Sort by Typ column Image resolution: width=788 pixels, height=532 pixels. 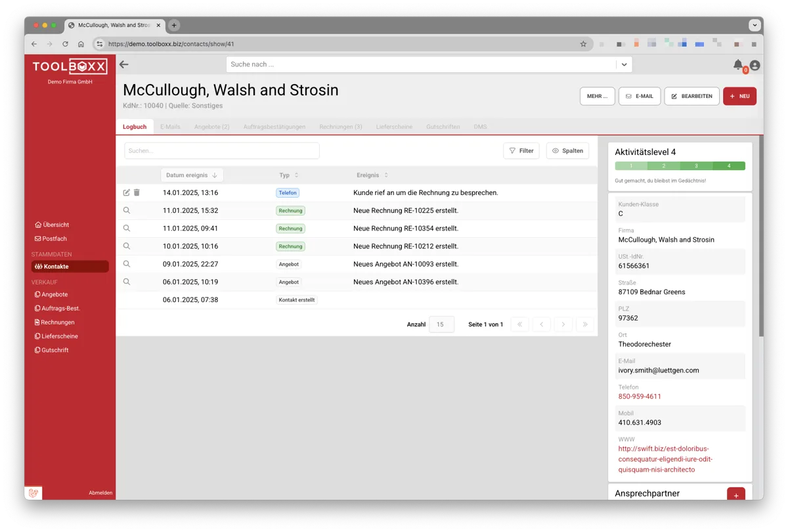tap(289, 175)
